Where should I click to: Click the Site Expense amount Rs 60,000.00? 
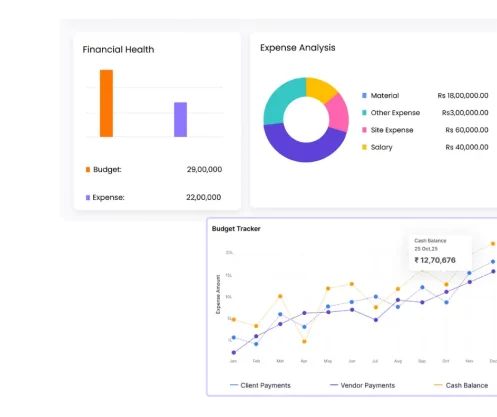pos(467,130)
